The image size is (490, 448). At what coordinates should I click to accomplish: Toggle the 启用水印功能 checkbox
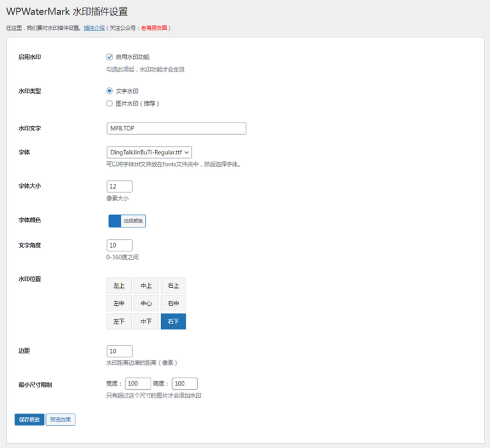point(110,57)
